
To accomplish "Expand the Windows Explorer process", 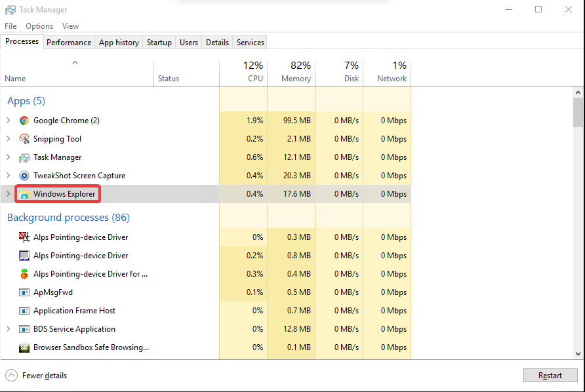I will pos(8,194).
